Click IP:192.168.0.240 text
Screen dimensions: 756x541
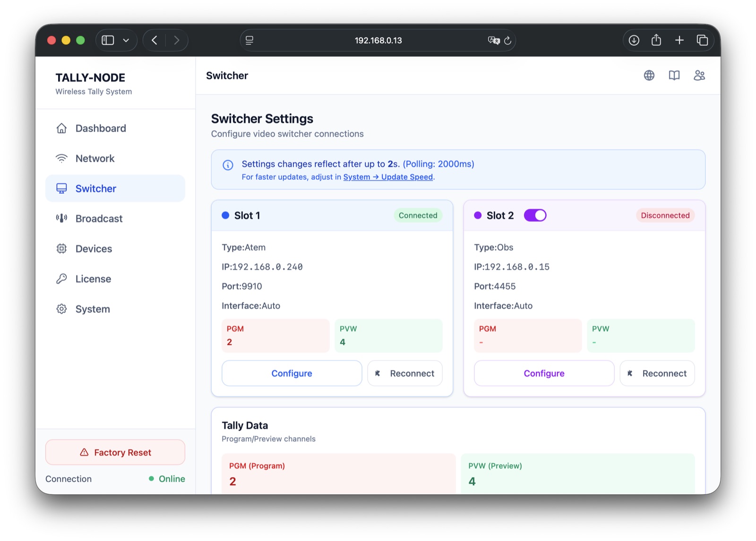[262, 267]
